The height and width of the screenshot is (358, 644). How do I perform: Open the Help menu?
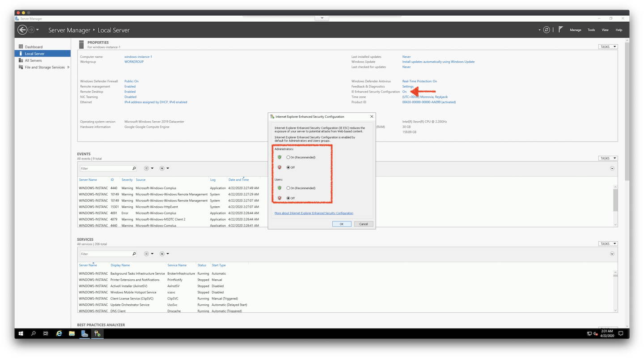click(619, 30)
